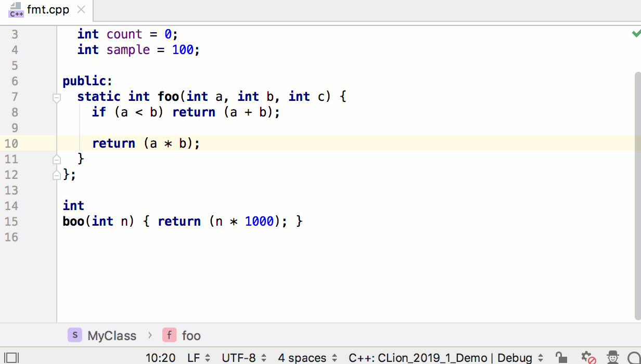Click the 10:20 caret position indicator

click(x=160, y=358)
